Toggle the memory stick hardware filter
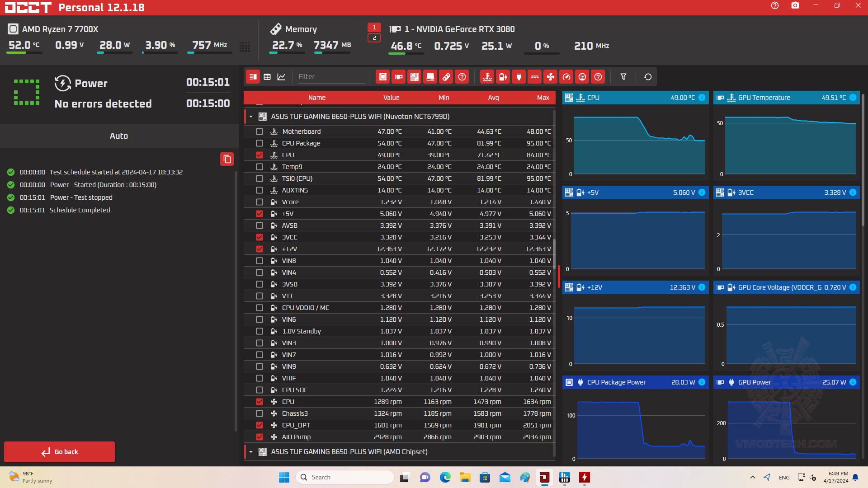This screenshot has width=868, height=488. 446,77
